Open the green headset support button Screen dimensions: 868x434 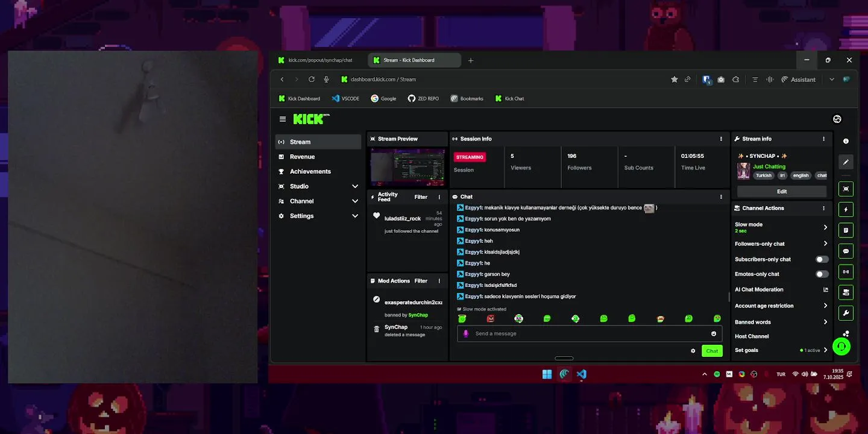pyautogui.click(x=841, y=347)
